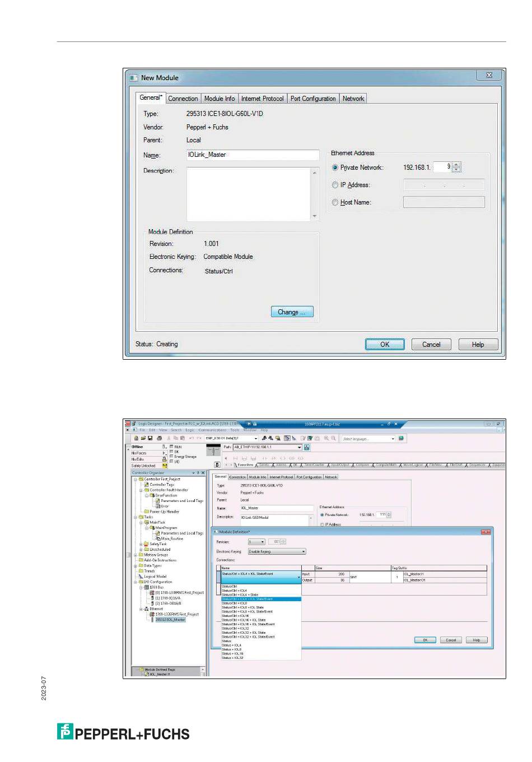Open the File menu in Logix Designer
The height and width of the screenshot is (762, 532).
coord(142,430)
